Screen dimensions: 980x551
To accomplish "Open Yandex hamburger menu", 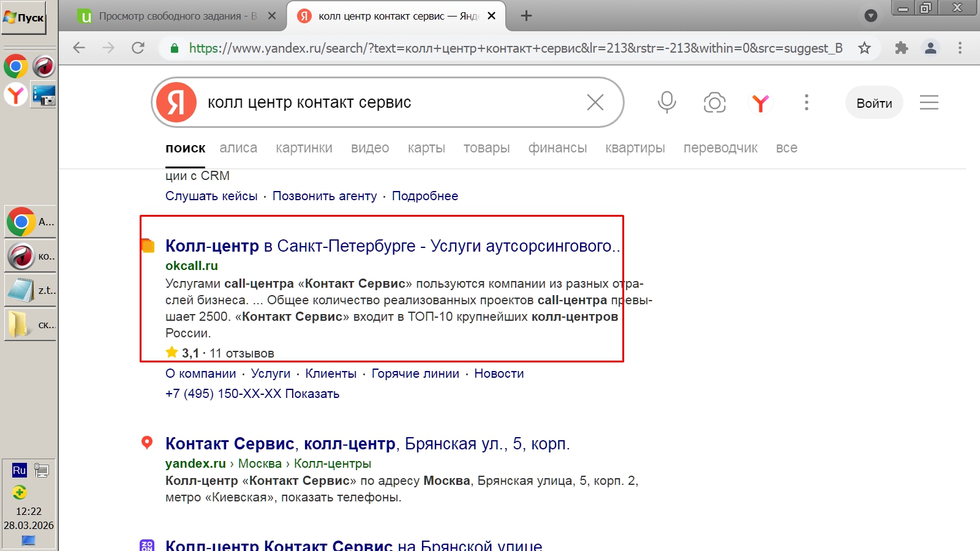I will click(929, 102).
